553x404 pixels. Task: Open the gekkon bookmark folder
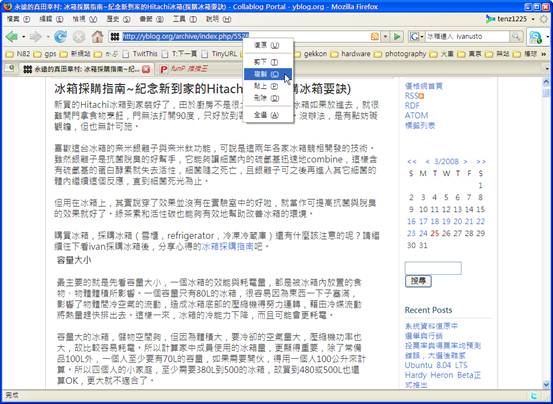[311, 54]
